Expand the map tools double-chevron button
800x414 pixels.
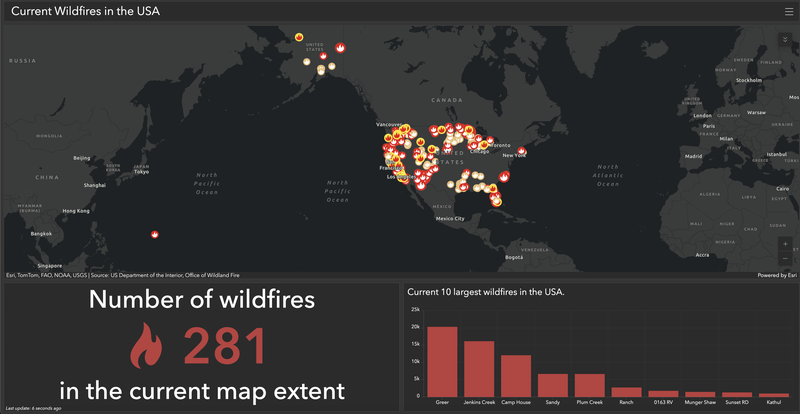[785, 40]
